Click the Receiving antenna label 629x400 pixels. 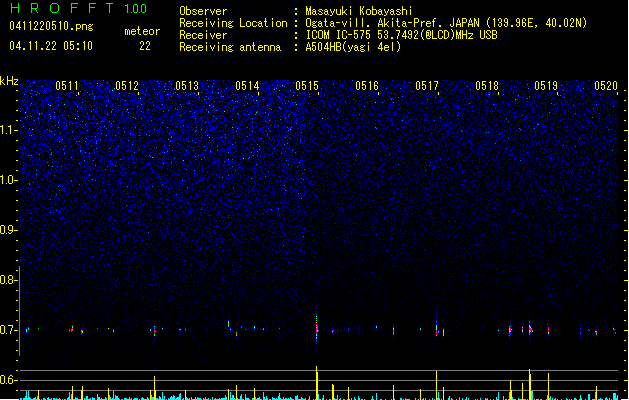(230, 47)
